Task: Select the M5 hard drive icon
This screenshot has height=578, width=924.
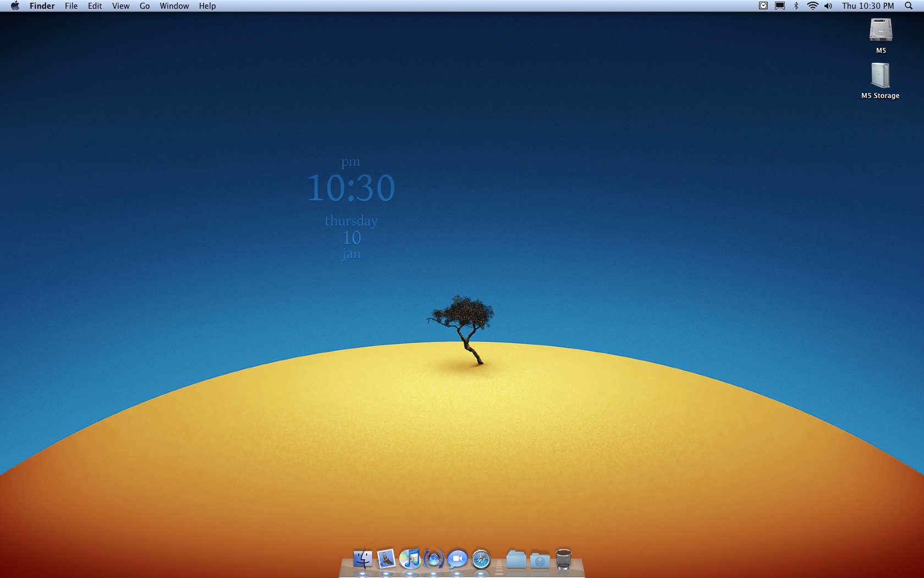Action: point(881,30)
